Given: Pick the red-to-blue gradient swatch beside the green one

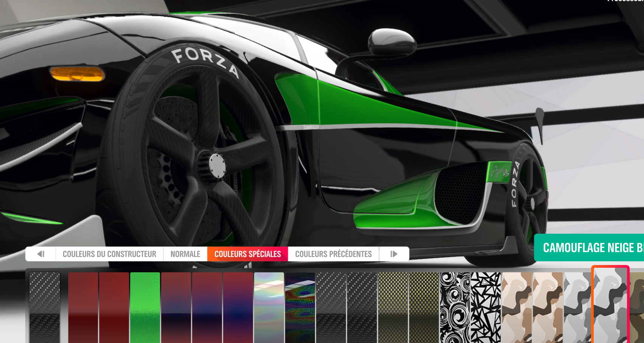Looking at the screenshot, I should 176,307.
